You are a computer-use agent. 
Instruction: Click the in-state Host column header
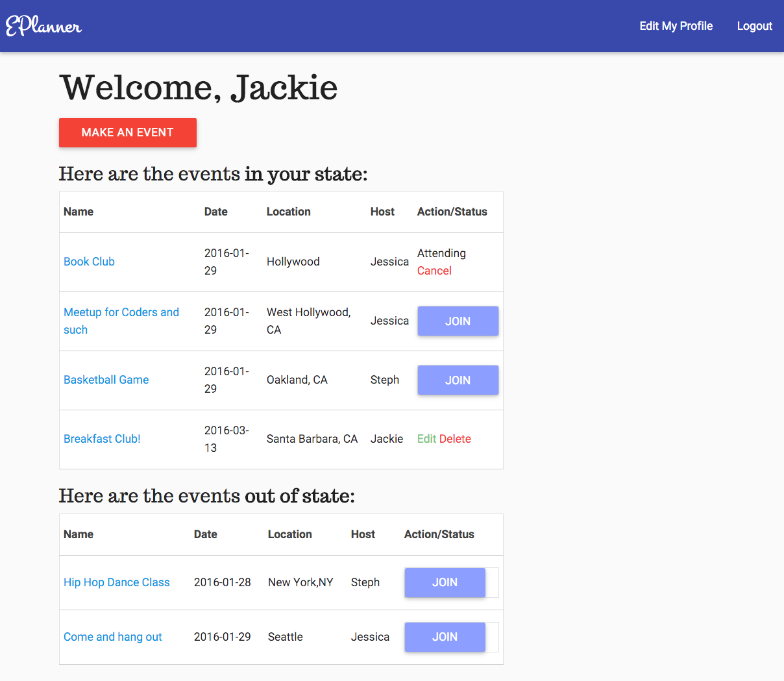click(x=382, y=212)
